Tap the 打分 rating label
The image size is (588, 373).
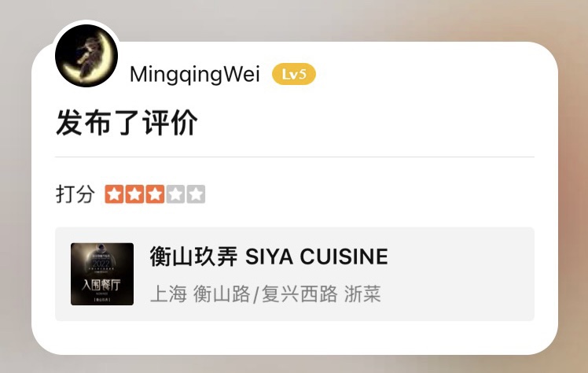[x=75, y=194]
